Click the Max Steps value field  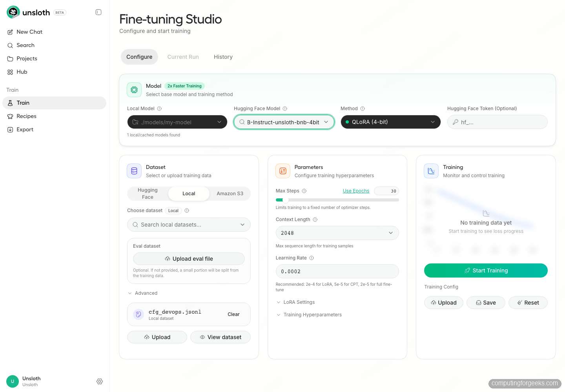[x=386, y=191]
